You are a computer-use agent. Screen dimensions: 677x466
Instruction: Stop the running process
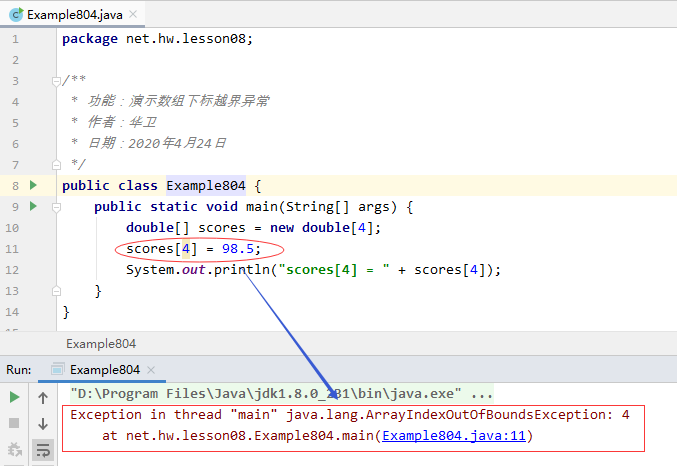point(14,423)
